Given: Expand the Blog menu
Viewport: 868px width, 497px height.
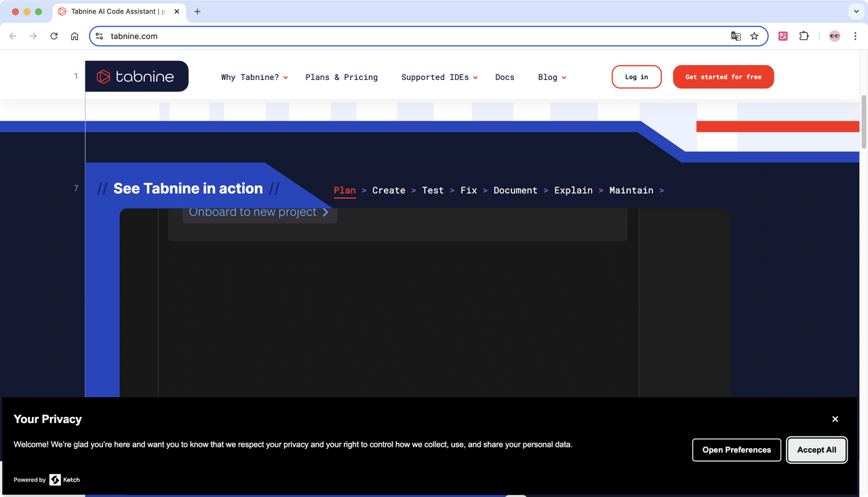Looking at the screenshot, I should tap(552, 77).
